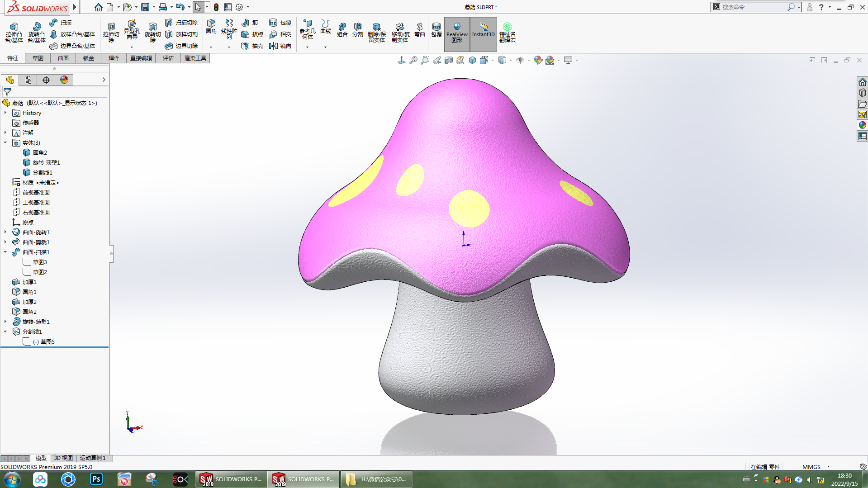
Task: Open the 评估 evaluate tab
Action: click(x=168, y=58)
